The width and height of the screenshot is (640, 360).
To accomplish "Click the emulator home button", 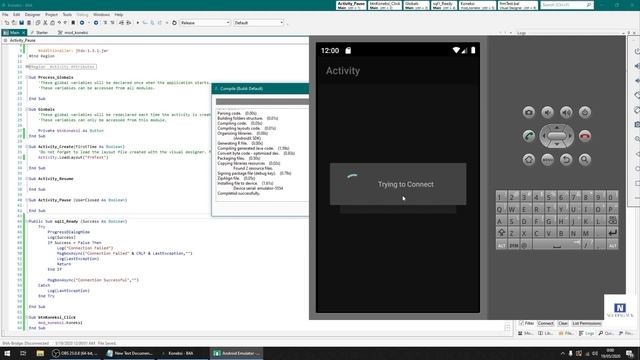I will click(529, 160).
